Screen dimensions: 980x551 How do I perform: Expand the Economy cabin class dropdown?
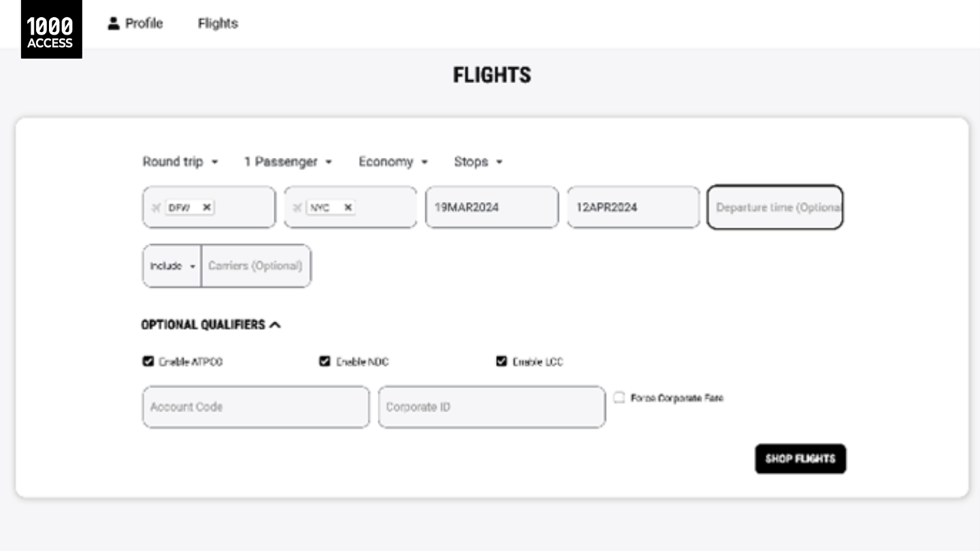(393, 162)
